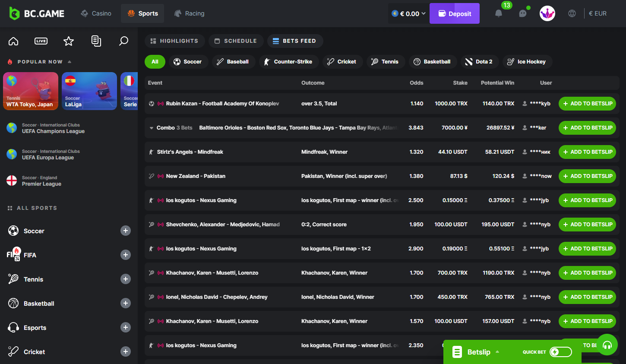This screenshot has width=626, height=364.
Task: Open favorites star icon
Action: (x=69, y=41)
